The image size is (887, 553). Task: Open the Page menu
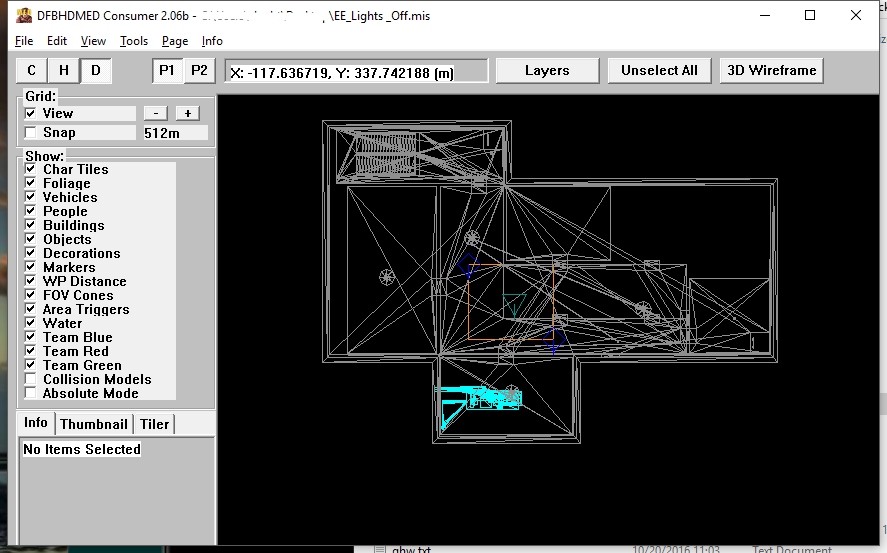tap(175, 41)
